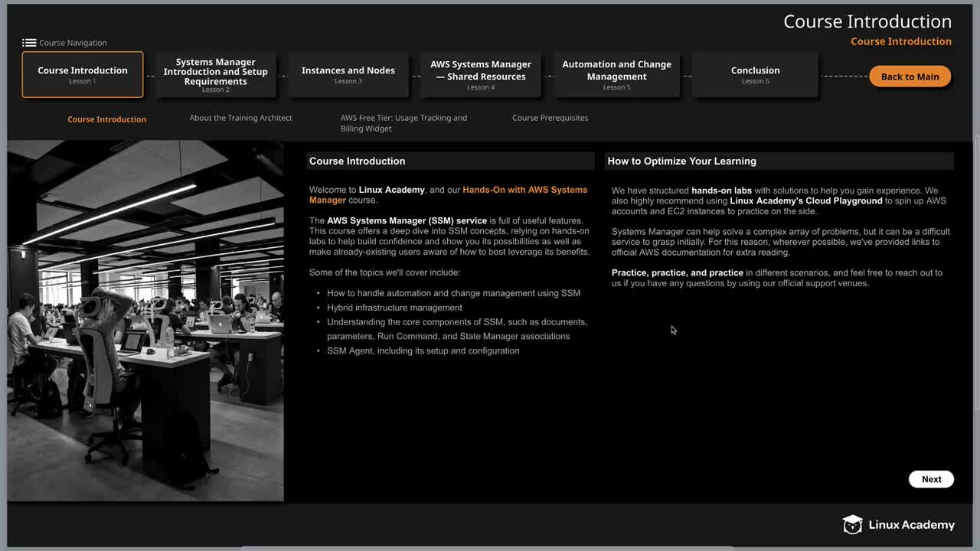
Task: Click the Linux Academy penguin logo icon
Action: (852, 524)
